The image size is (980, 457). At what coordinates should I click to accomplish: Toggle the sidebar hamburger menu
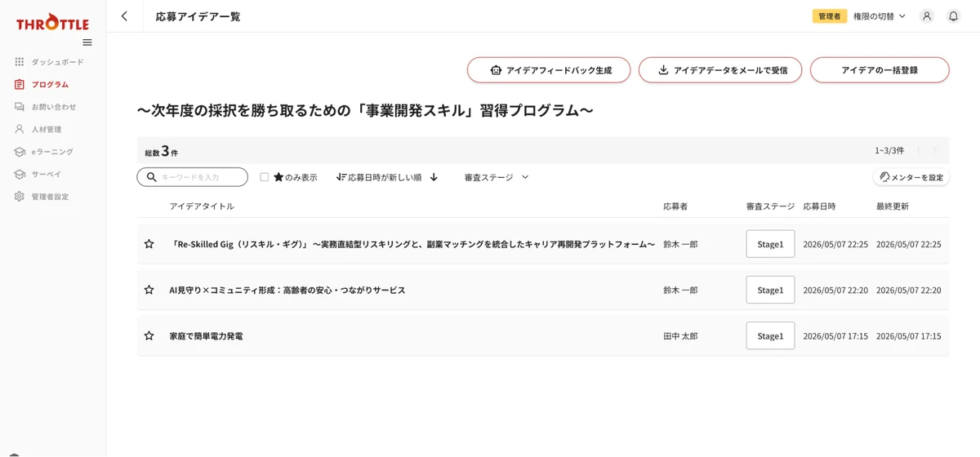[87, 42]
